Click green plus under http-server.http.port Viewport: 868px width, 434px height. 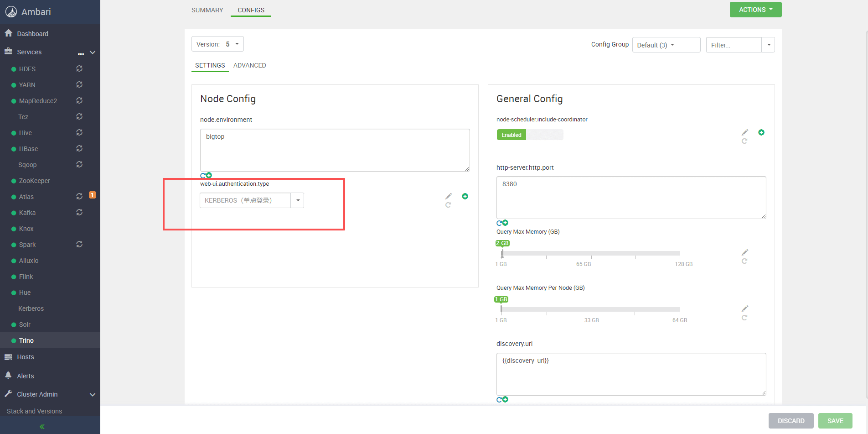(505, 223)
